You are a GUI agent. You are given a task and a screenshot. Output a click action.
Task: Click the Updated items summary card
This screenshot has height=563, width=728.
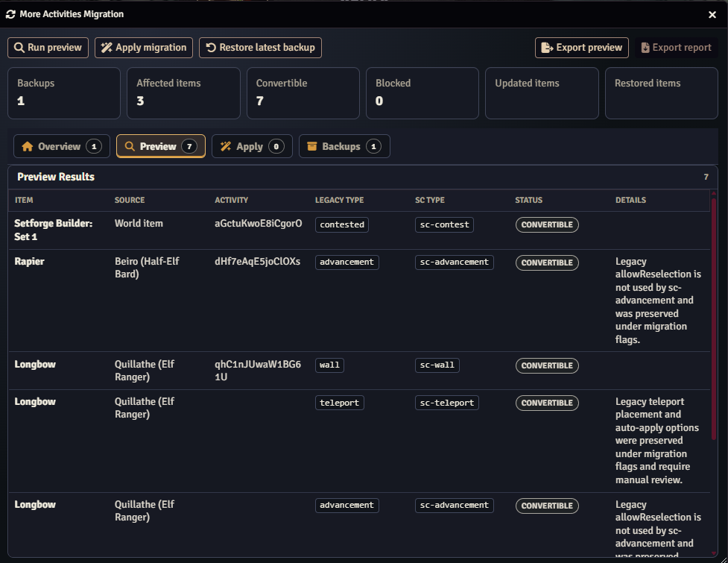pyautogui.click(x=542, y=93)
